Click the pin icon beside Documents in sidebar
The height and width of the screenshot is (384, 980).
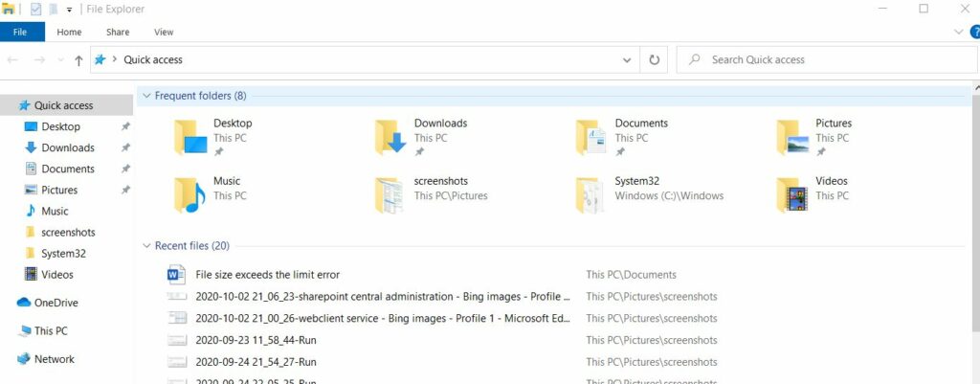click(125, 169)
